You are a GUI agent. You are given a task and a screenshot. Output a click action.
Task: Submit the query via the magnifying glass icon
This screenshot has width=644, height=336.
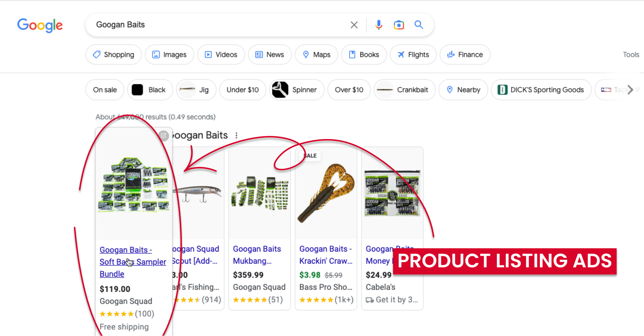coord(419,25)
